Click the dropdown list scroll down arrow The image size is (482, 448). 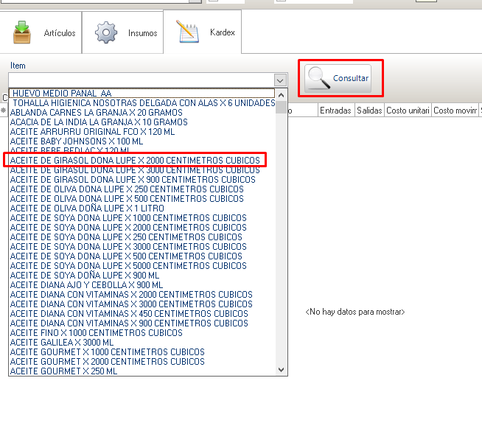pyautogui.click(x=281, y=369)
